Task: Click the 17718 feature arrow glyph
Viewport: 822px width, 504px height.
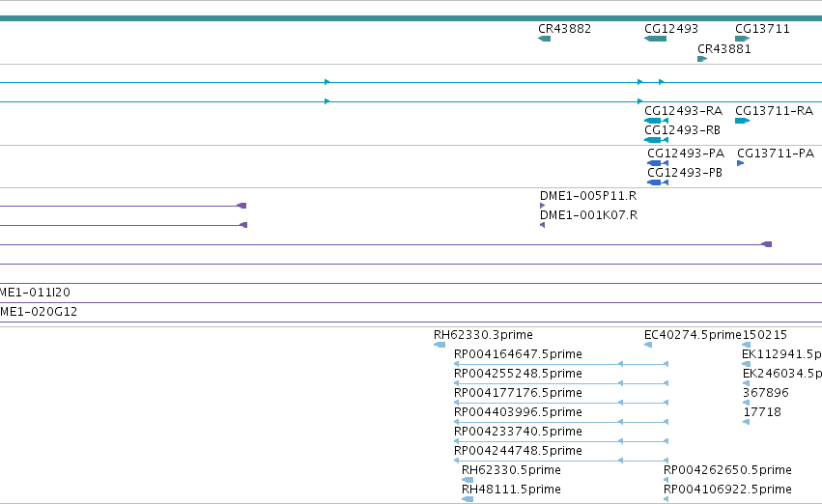Action: 746,422
